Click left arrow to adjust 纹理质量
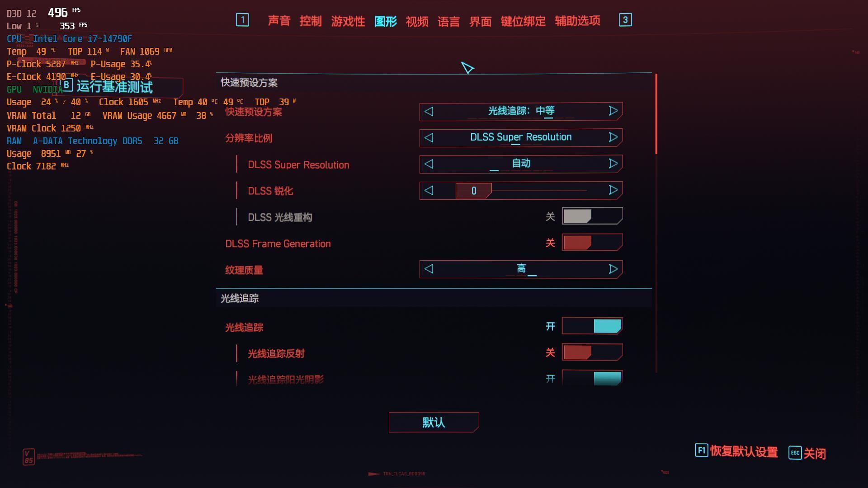 (429, 269)
